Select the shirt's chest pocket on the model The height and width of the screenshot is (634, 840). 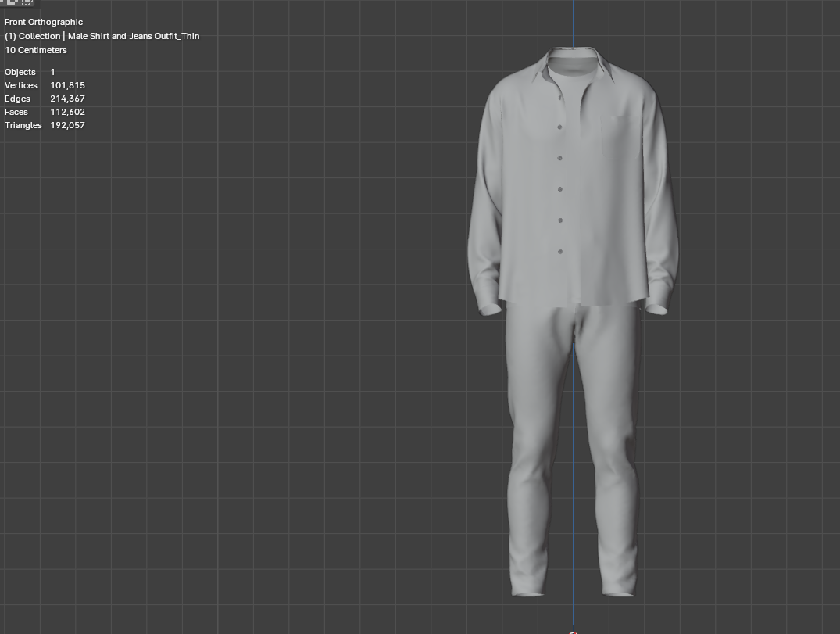[621, 138]
